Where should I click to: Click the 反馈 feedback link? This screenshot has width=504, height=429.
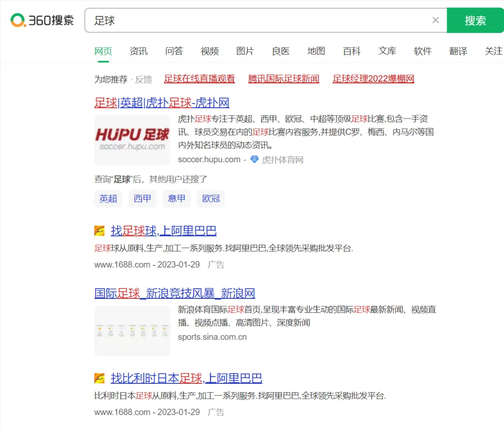click(143, 79)
